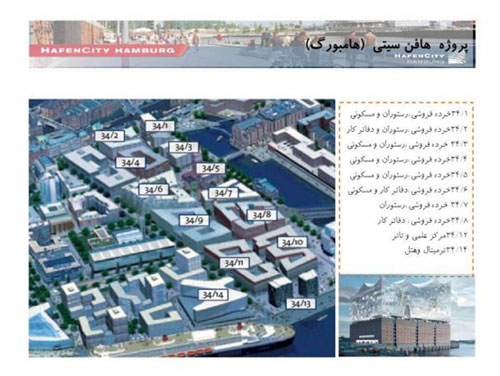Click the red HafenCity Hamburg banner
This screenshot has height=376, width=500.
pos(107,51)
